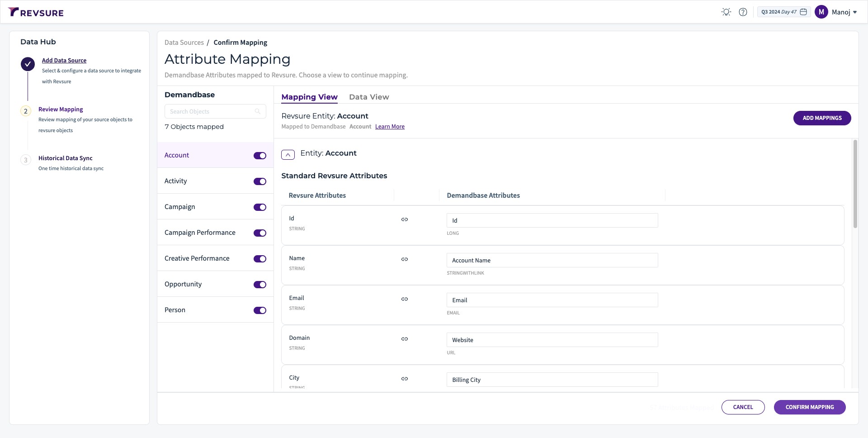The image size is (868, 438).
Task: Open the Billing City attribute field
Action: pyautogui.click(x=552, y=380)
